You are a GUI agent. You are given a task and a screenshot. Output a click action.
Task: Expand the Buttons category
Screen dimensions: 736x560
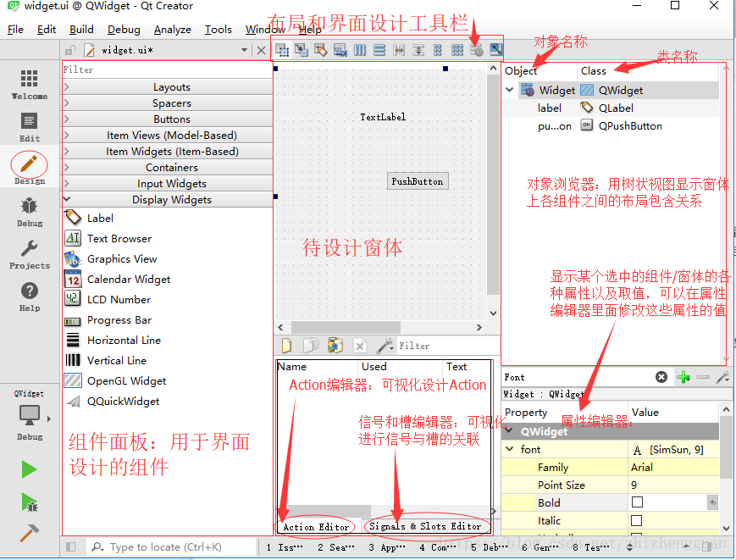click(x=168, y=119)
